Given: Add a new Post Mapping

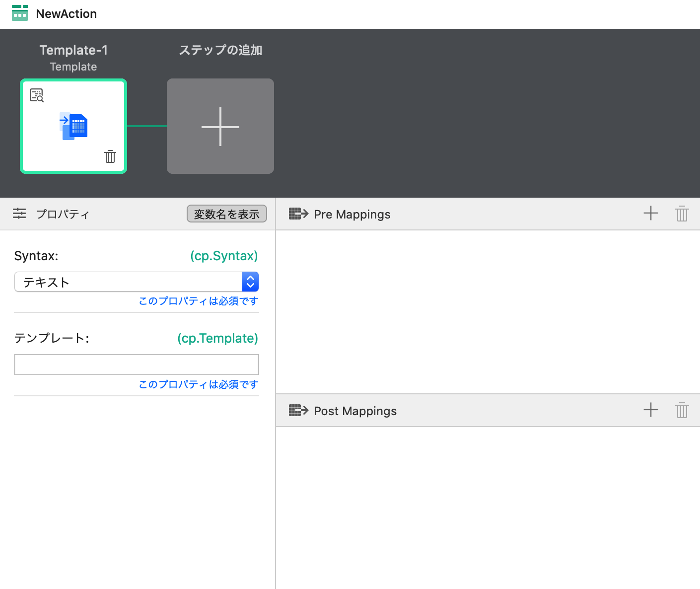Looking at the screenshot, I should pyautogui.click(x=651, y=410).
